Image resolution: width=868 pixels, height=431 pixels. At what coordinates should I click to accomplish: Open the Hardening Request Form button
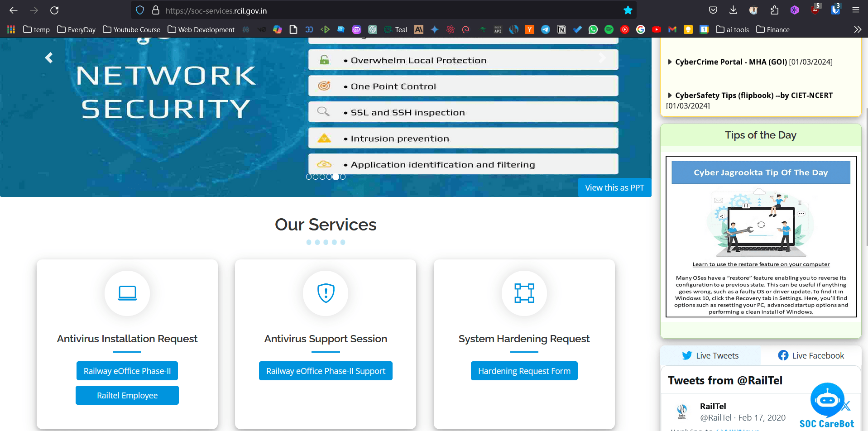coord(524,371)
